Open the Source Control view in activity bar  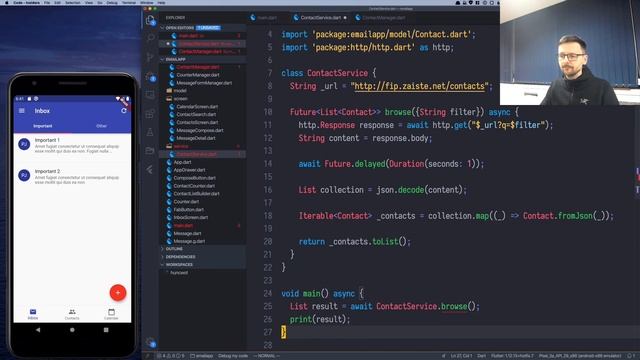tap(150, 57)
